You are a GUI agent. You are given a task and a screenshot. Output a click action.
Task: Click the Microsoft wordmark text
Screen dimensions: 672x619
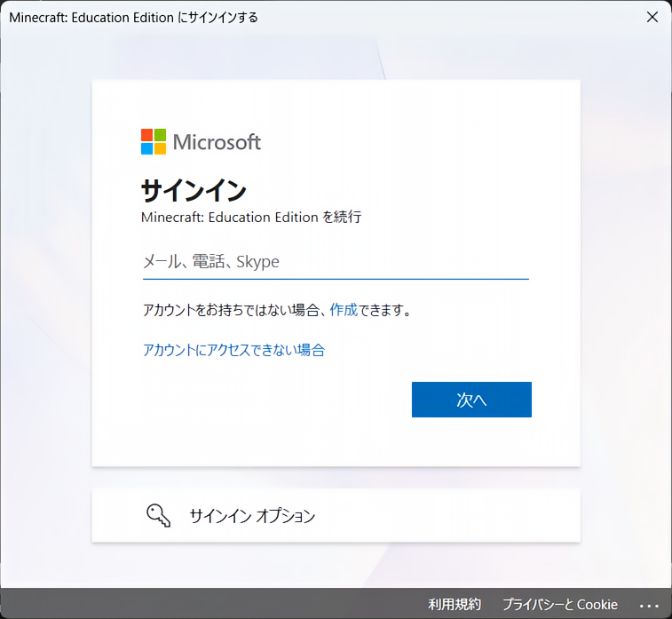tap(217, 142)
